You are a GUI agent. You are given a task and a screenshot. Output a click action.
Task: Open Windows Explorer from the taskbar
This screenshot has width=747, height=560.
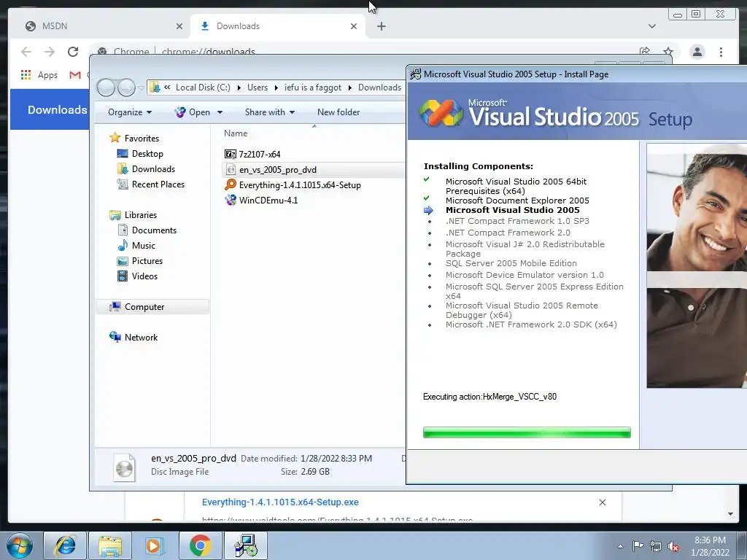click(110, 545)
